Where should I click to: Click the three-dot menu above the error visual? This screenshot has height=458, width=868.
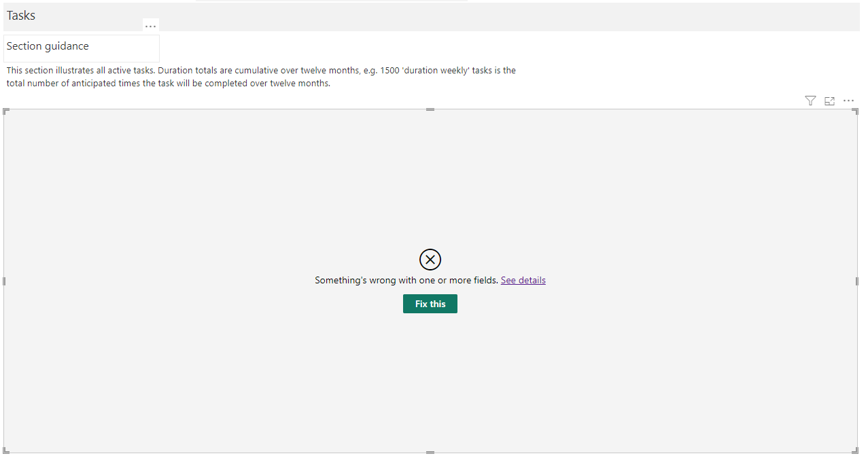pos(848,101)
